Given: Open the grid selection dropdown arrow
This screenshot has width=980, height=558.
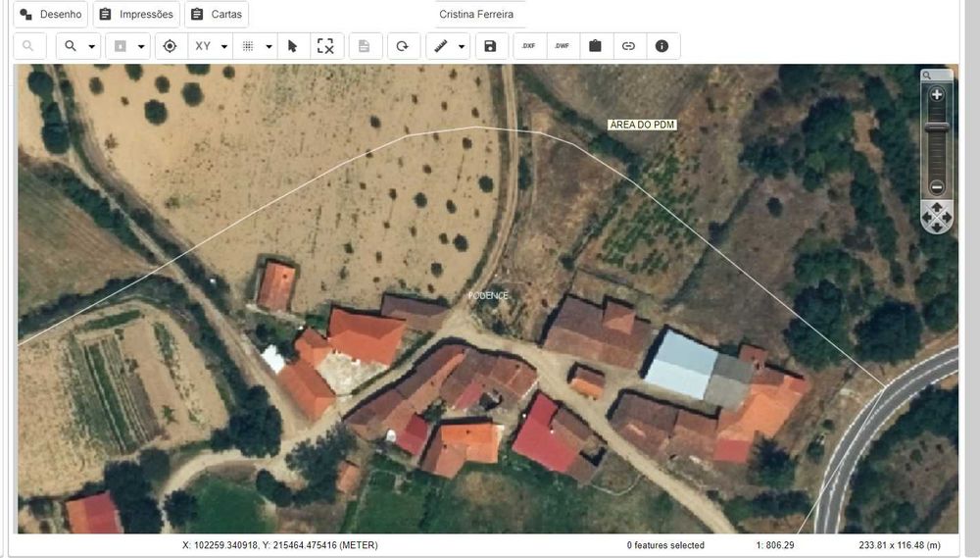Looking at the screenshot, I should tap(269, 47).
